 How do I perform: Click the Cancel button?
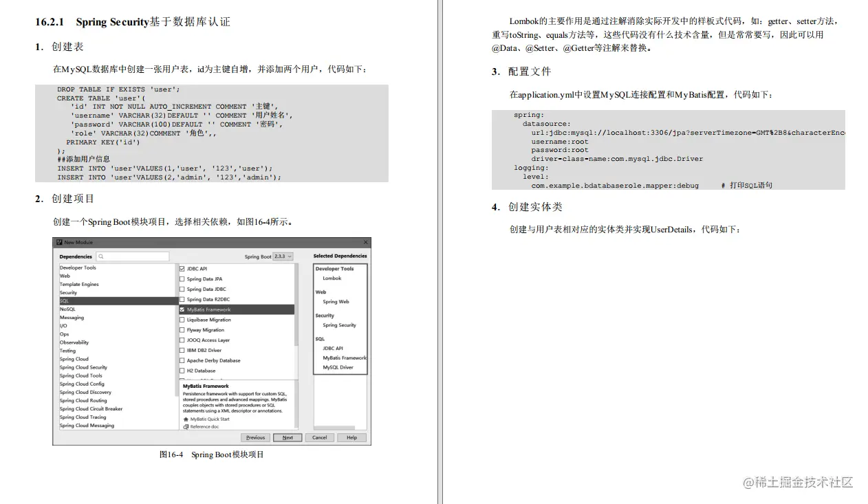pyautogui.click(x=320, y=437)
